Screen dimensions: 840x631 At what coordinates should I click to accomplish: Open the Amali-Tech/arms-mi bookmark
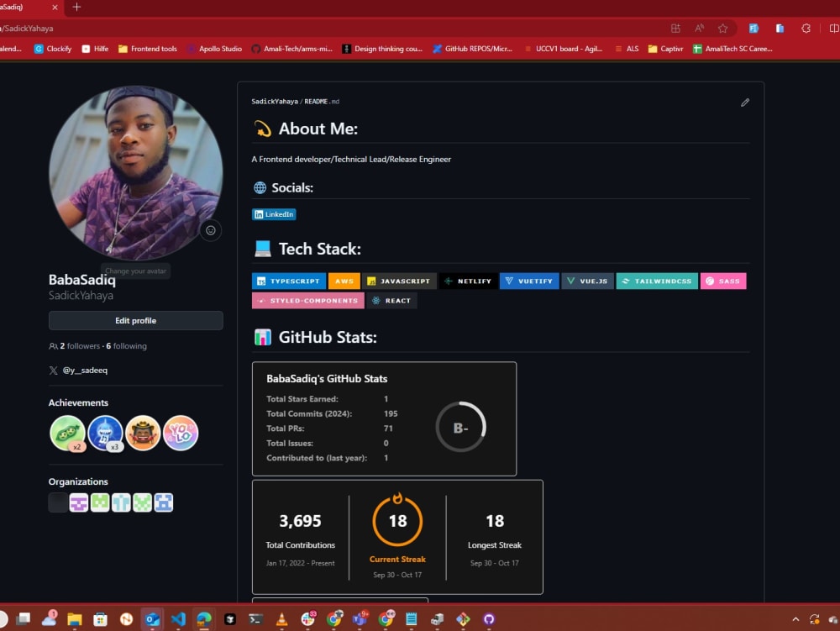pos(292,49)
